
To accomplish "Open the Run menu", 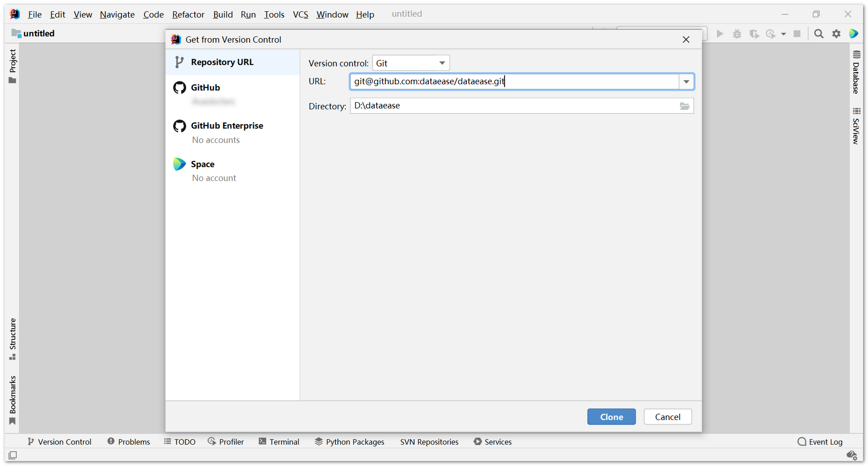I will [x=248, y=15].
